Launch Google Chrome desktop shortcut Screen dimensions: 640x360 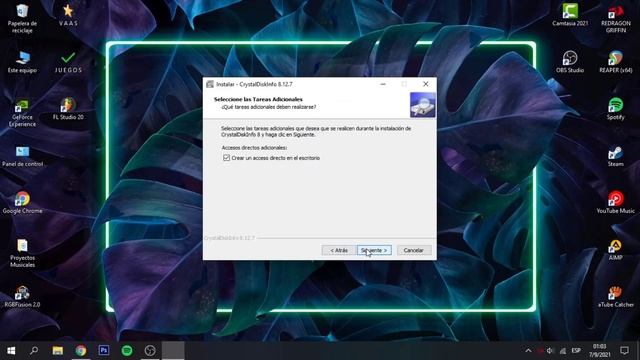tap(22, 203)
